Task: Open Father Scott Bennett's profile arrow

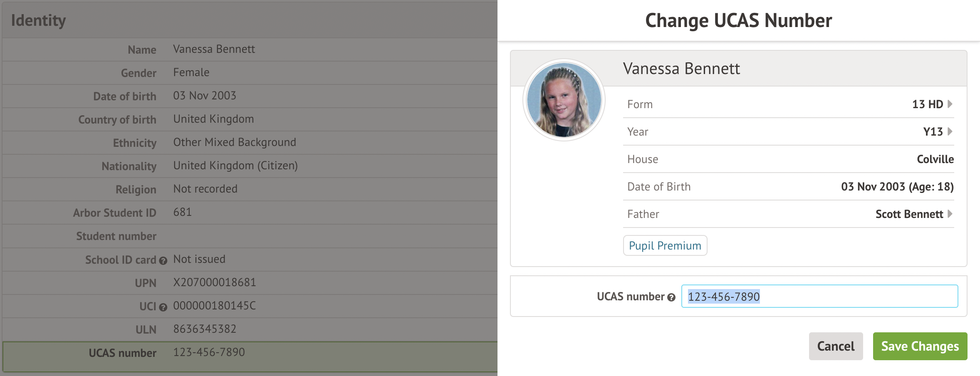Action: pyautogui.click(x=950, y=214)
